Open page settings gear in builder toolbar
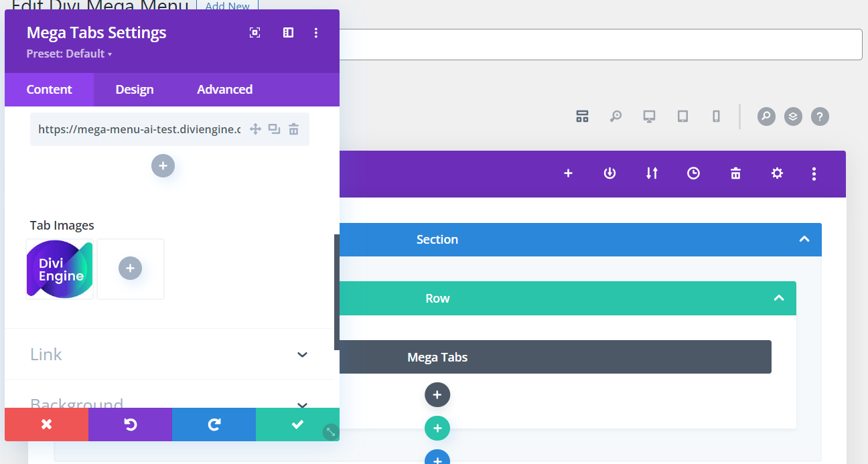 (776, 173)
